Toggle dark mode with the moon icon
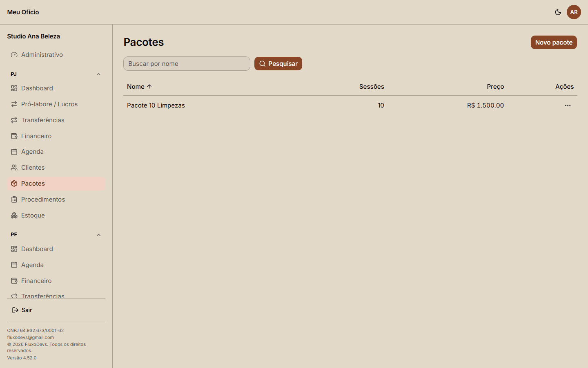 [558, 12]
